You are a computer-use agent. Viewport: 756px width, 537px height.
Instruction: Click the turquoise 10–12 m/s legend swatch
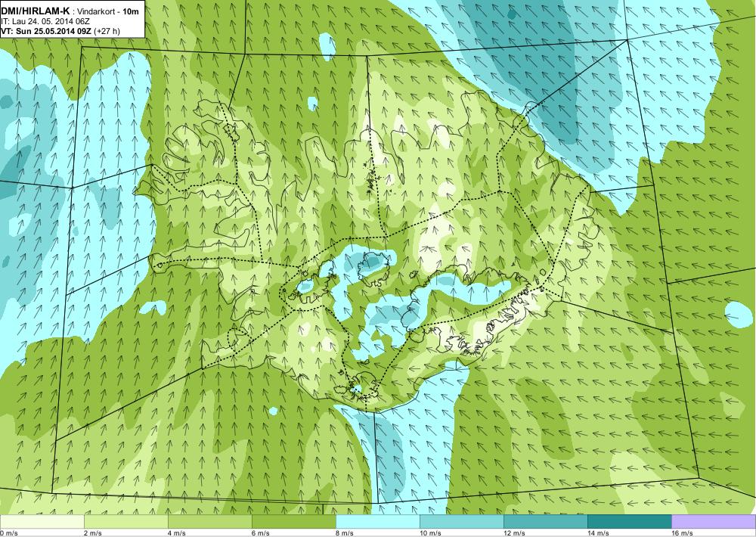click(461, 522)
